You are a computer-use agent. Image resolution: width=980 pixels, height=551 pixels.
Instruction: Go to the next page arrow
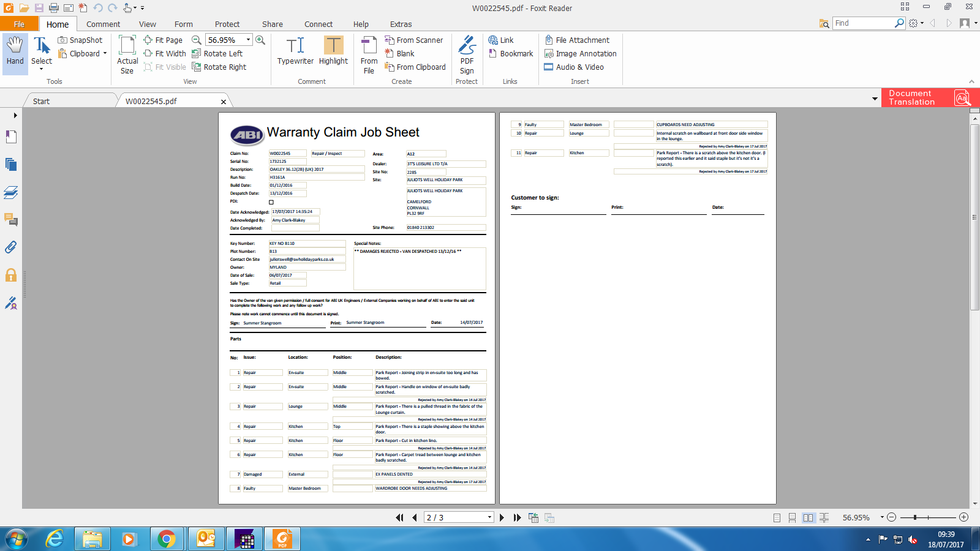[502, 518]
